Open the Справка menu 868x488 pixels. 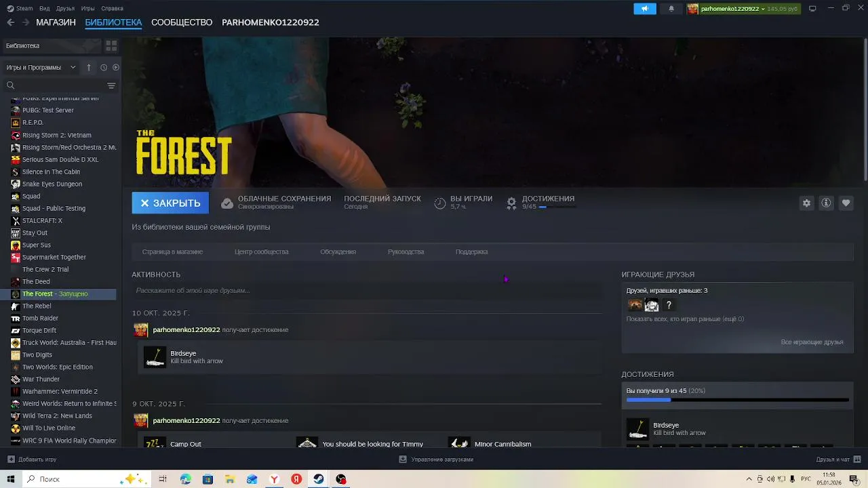pos(112,8)
